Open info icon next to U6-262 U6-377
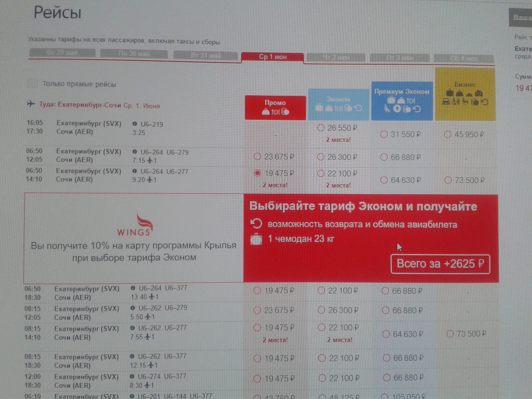The width and height of the screenshot is (532, 399). click(132, 356)
